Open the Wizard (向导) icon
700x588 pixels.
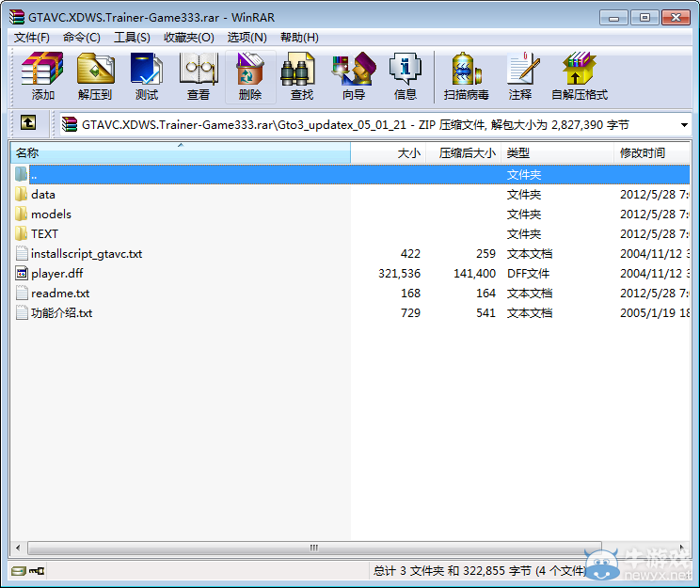[x=354, y=69]
